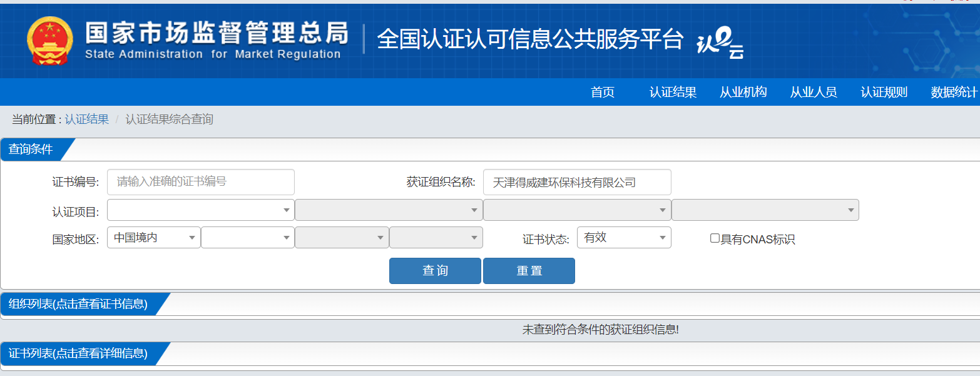The image size is (980, 376).
Task: Tick the 具有CNAS标识 checkbox
Action: 715,238
